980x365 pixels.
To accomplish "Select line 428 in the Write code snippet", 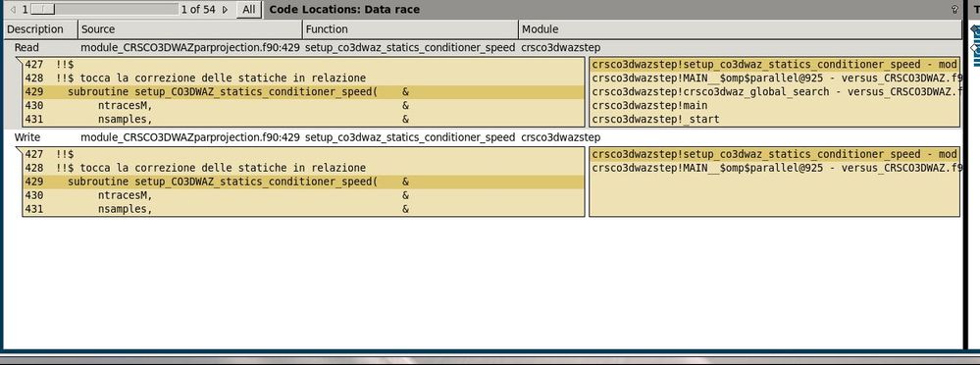I will click(304, 168).
